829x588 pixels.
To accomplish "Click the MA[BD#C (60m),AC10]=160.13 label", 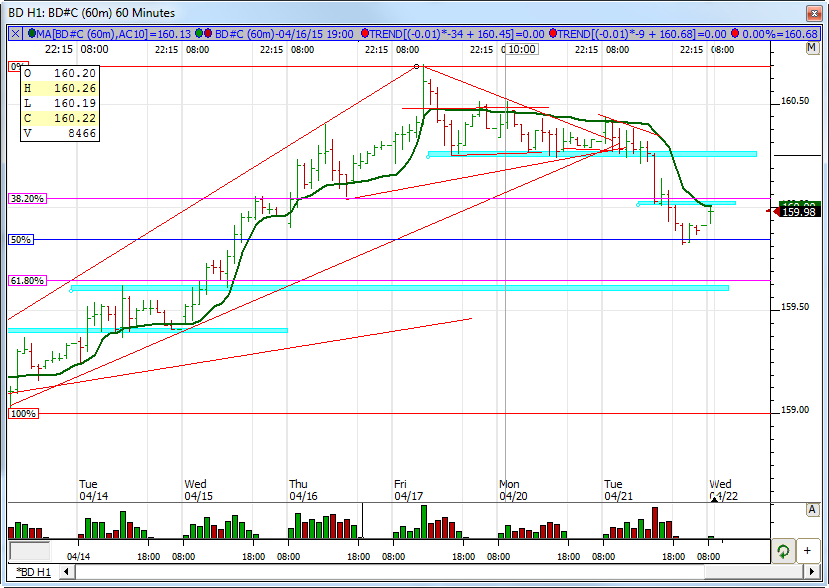I will coord(114,34).
